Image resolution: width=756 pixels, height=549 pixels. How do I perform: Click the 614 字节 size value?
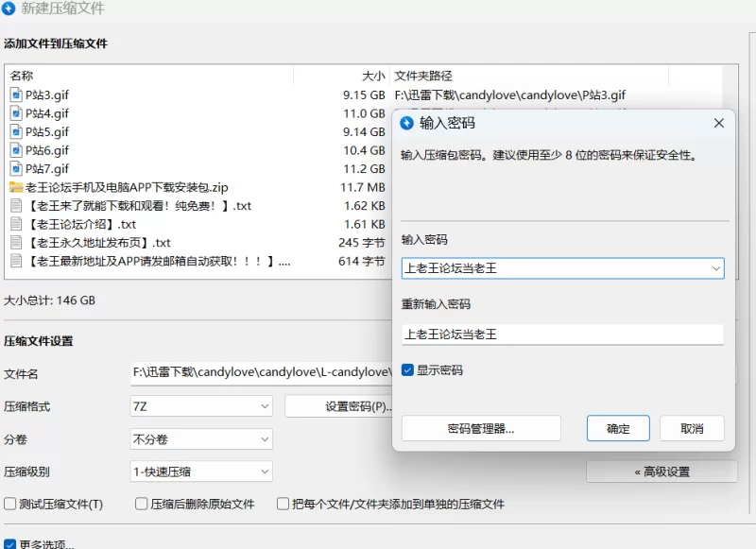click(362, 261)
